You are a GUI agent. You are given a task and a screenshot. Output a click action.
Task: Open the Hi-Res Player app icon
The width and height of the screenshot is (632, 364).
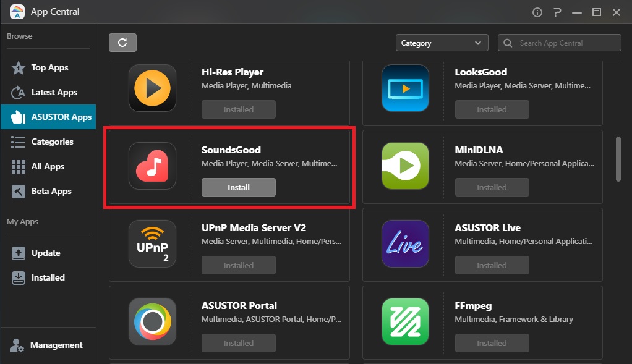click(152, 88)
